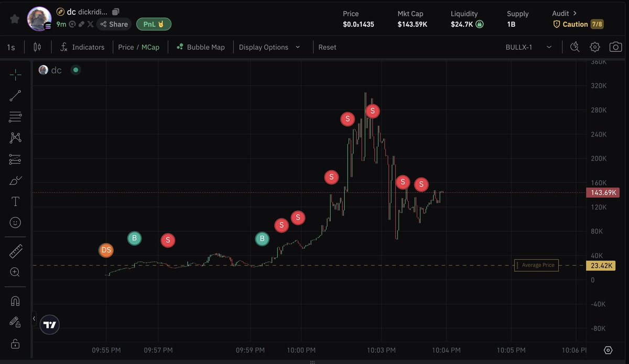
Task: Click the liquidity lock icon
Action: tap(479, 24)
